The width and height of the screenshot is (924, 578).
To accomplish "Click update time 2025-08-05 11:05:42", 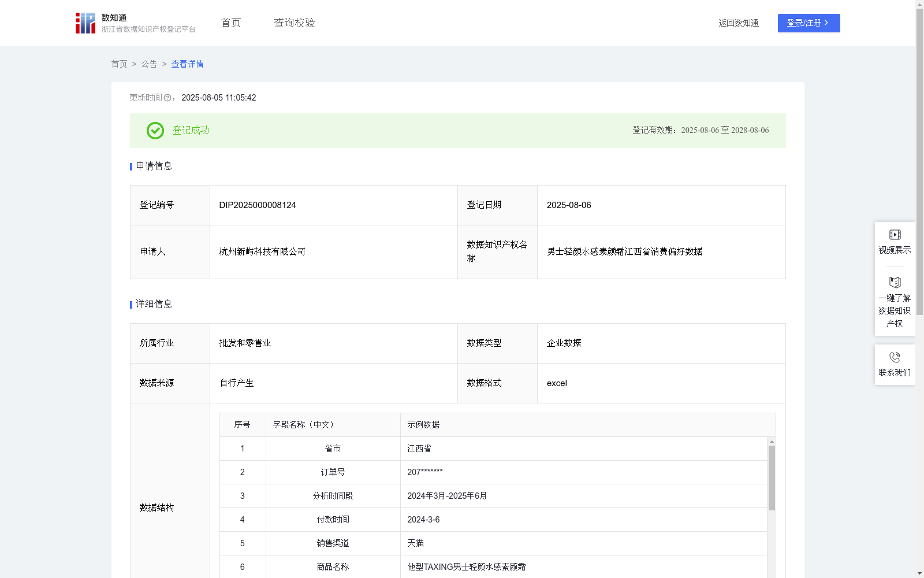I will 219,98.
